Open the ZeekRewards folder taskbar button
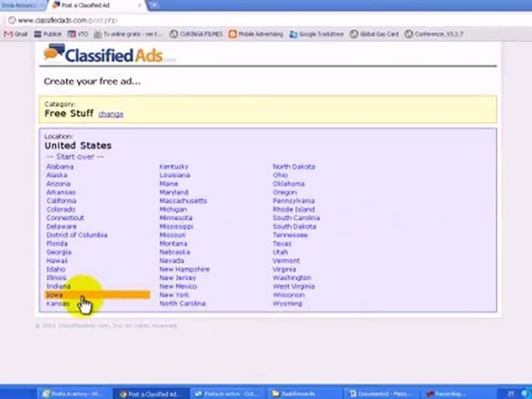 coord(303,393)
